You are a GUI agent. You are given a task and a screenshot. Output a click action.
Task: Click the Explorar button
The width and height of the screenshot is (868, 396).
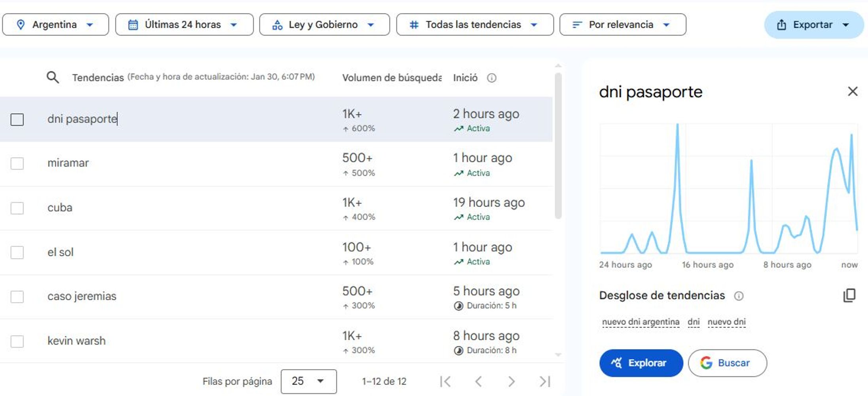[641, 363]
